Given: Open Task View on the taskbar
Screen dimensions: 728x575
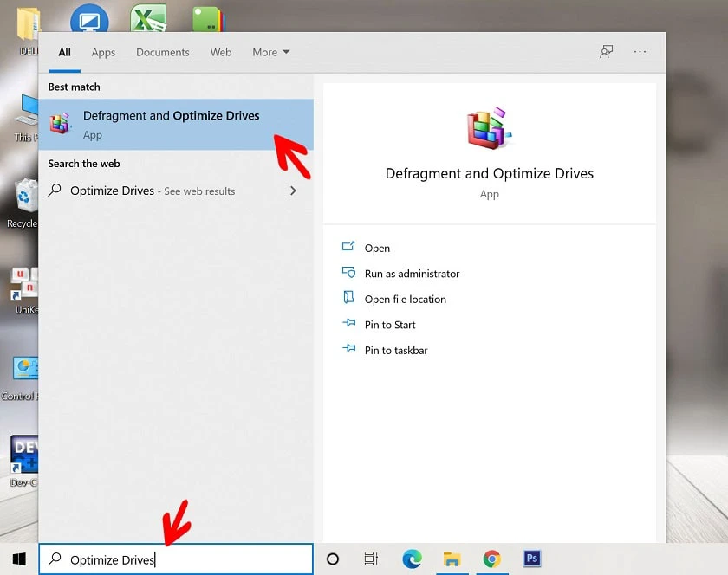Looking at the screenshot, I should click(x=371, y=559).
